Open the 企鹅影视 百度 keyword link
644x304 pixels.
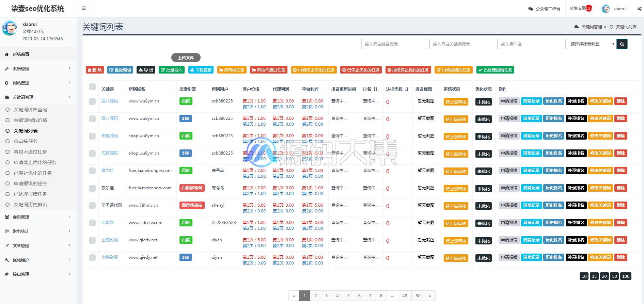pyautogui.click(x=110, y=240)
